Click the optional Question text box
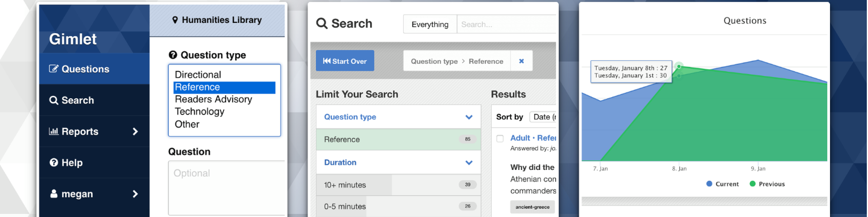 [x=227, y=187]
